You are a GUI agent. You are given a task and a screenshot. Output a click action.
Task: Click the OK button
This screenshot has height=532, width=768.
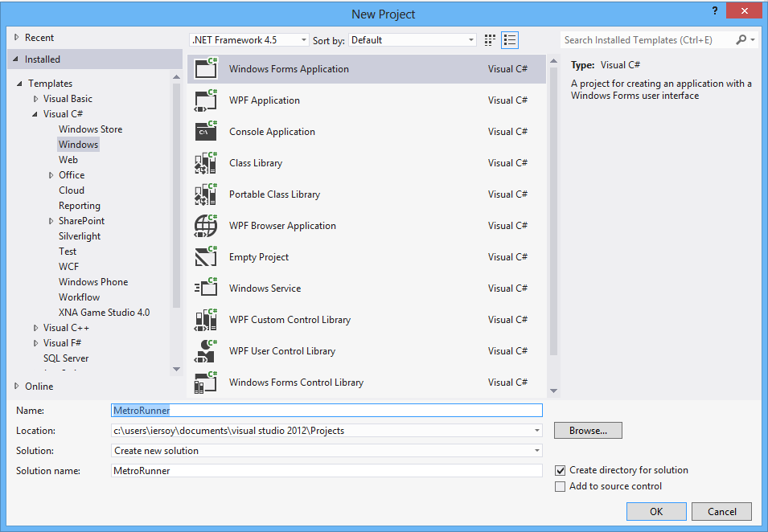pos(656,511)
